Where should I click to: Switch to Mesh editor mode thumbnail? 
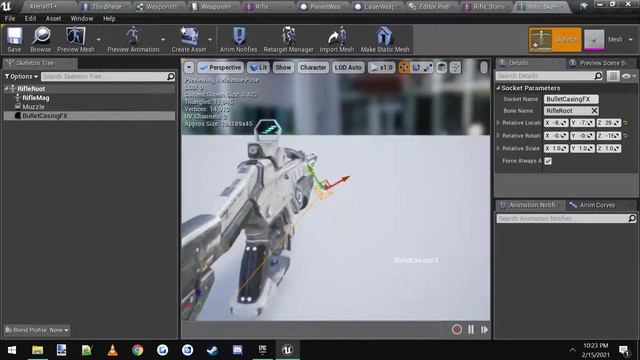pos(594,40)
